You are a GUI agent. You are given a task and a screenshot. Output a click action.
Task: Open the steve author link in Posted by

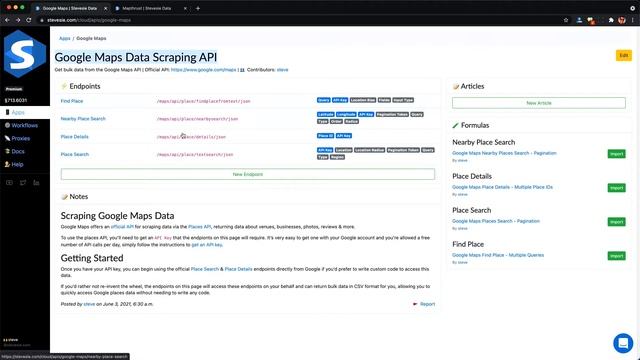coord(89,304)
